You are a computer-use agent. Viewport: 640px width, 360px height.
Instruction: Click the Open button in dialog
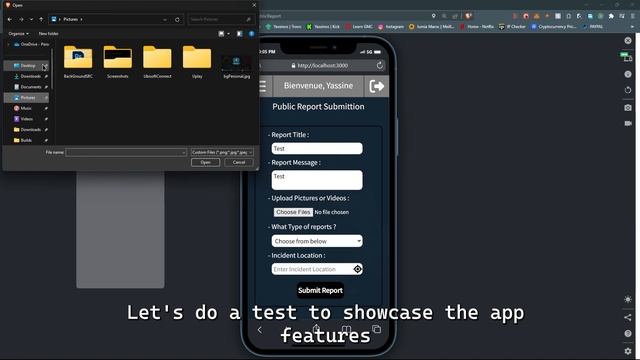pos(205,162)
